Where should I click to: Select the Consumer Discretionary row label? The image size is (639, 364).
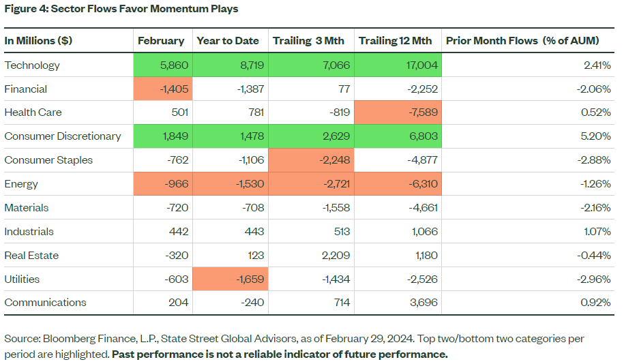click(63, 136)
